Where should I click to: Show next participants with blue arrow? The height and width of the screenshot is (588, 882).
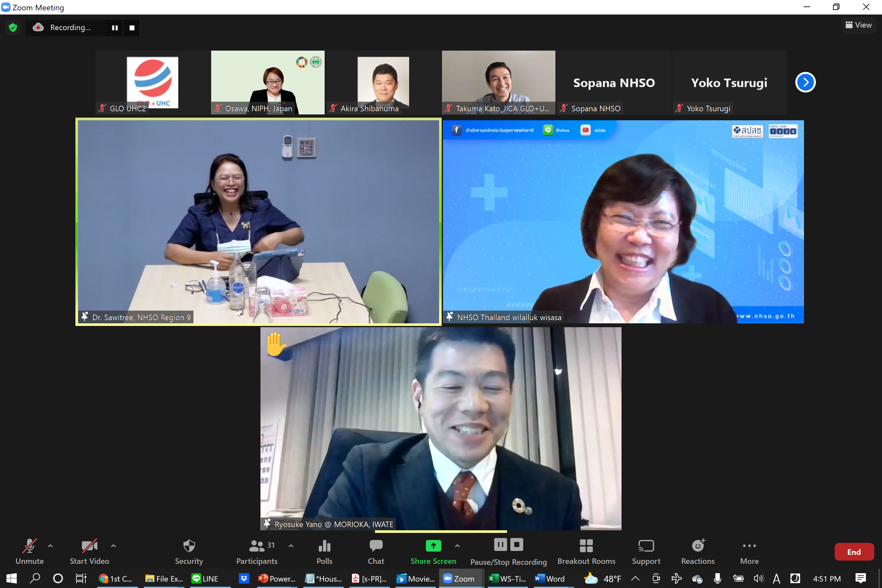805,82
